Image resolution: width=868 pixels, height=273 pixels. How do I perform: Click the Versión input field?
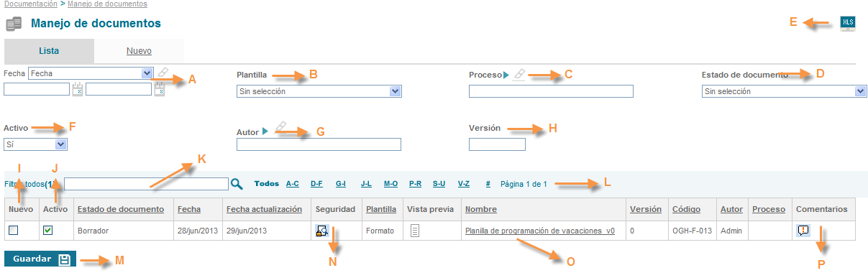pos(497,144)
